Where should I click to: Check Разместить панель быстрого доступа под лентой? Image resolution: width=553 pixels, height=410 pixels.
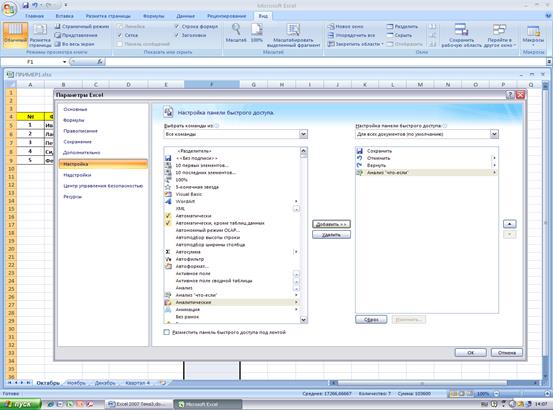tap(166, 332)
